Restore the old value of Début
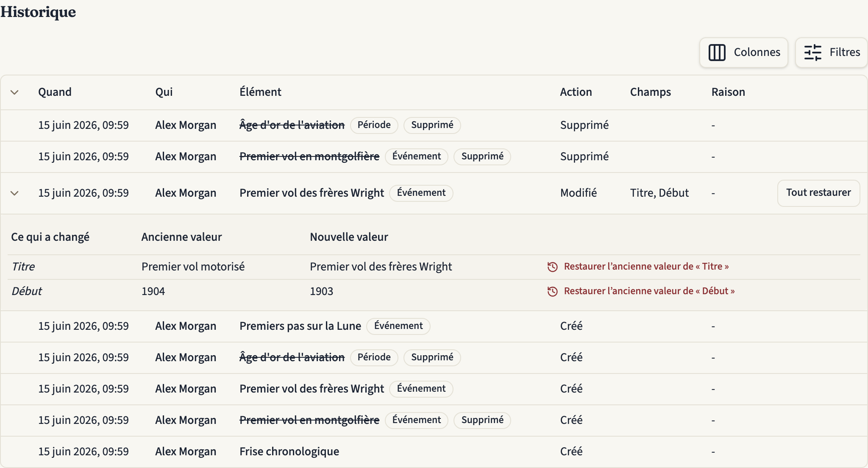 641,291
